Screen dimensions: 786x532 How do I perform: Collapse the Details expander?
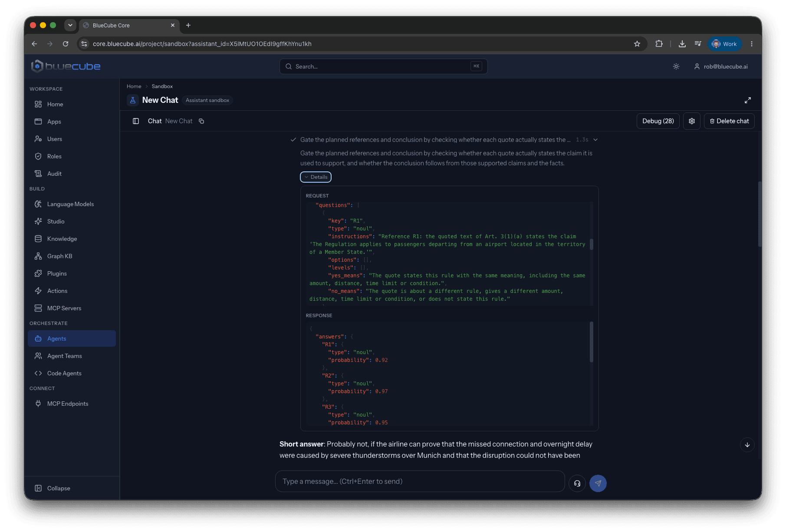316,177
